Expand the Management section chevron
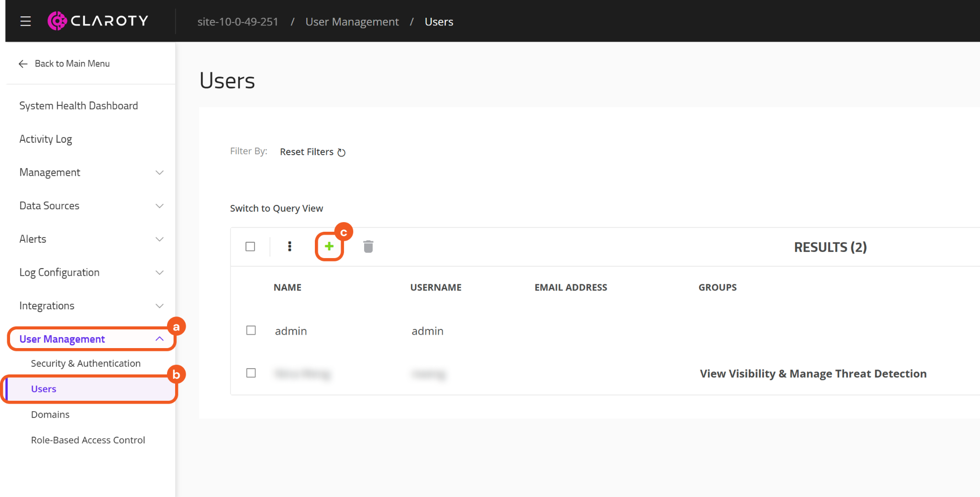The height and width of the screenshot is (497, 980). point(159,172)
